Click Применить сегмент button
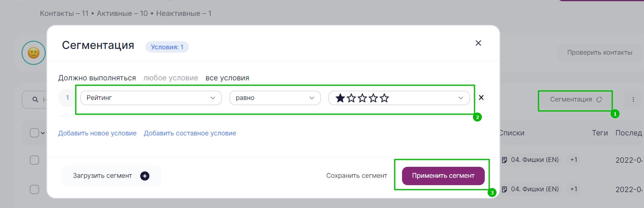This screenshot has height=208, width=644. [443, 176]
